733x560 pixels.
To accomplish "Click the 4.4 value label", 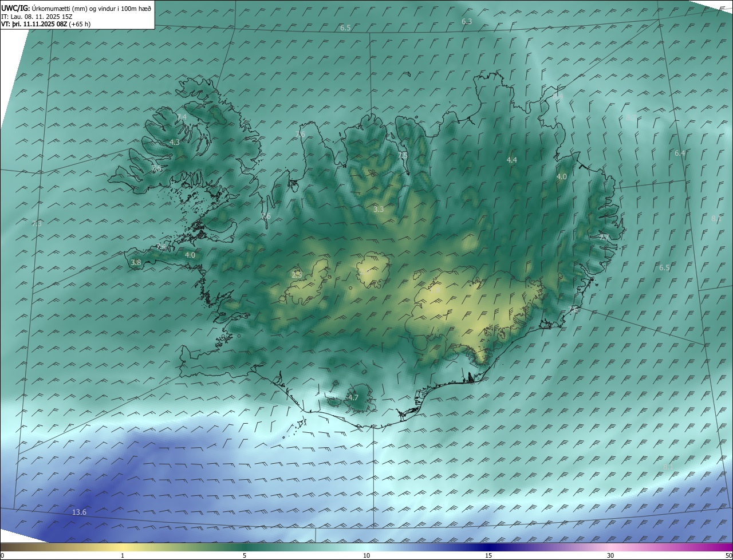I will coord(512,160).
